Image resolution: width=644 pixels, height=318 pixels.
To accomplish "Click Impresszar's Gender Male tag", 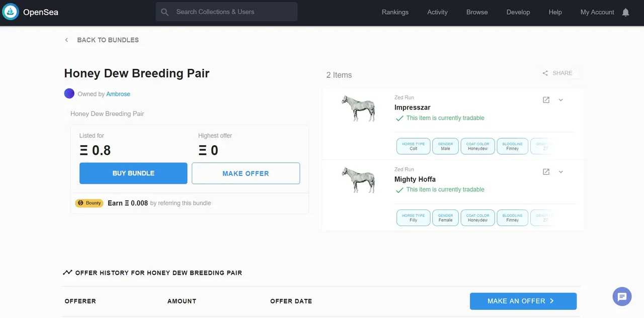I will click(445, 146).
